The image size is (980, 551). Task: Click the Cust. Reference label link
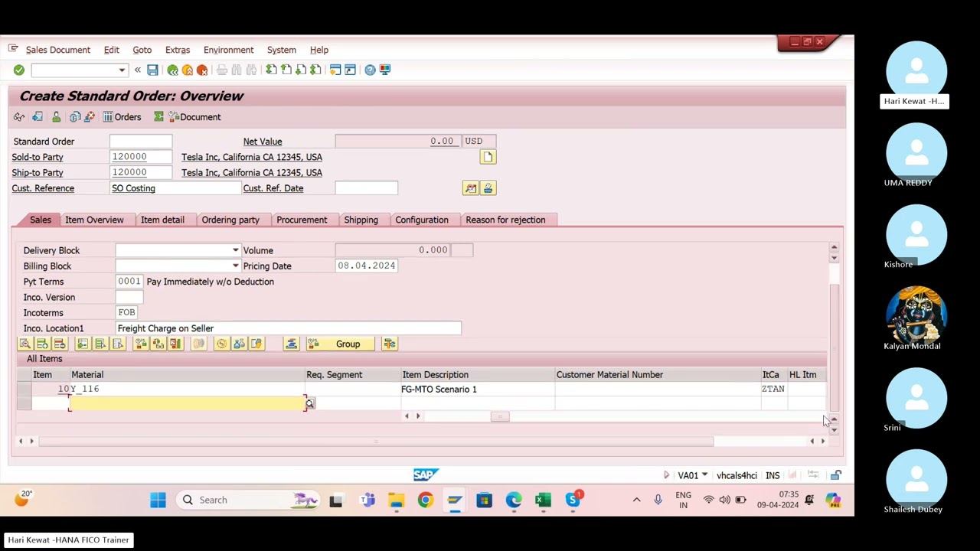pos(43,188)
